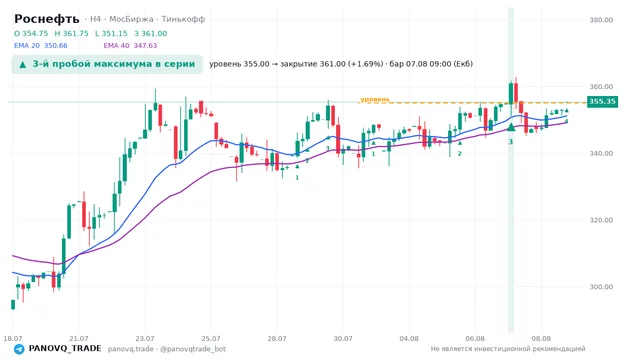Click the open value "O 354.75"
Screen dimensions: 640x360
coord(31,33)
